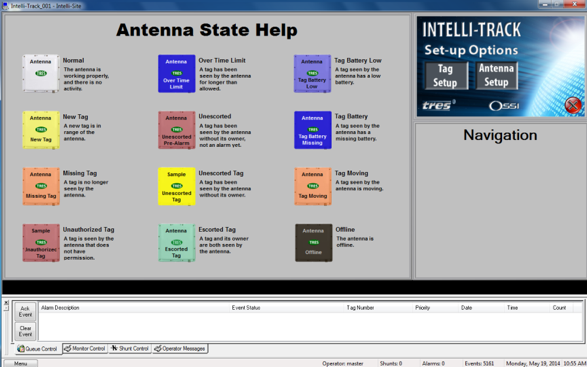Sort by Alarm Description column header

[134, 307]
